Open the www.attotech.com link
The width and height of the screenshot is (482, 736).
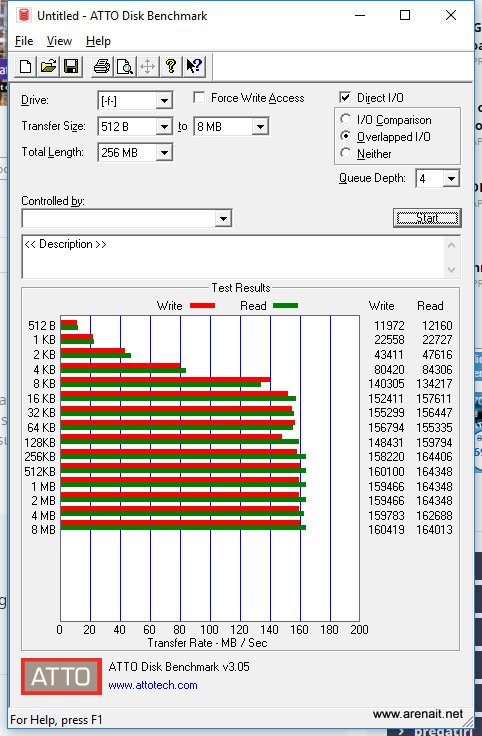tap(153, 685)
